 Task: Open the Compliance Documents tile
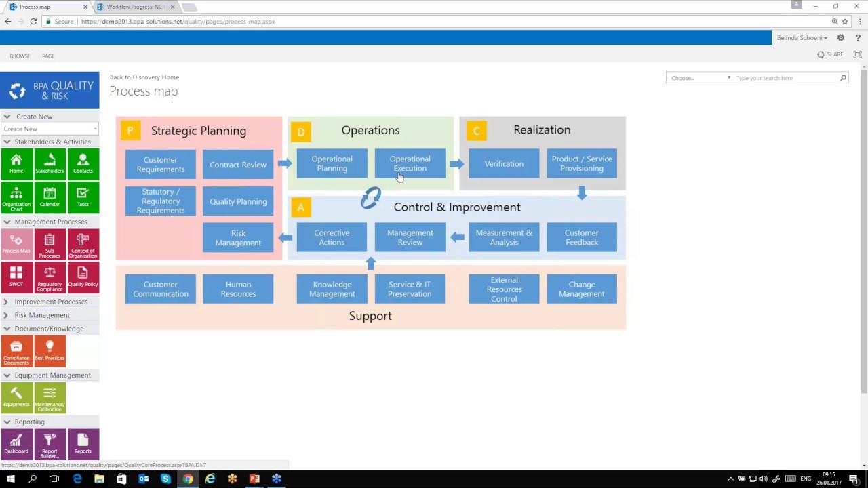[16, 351]
